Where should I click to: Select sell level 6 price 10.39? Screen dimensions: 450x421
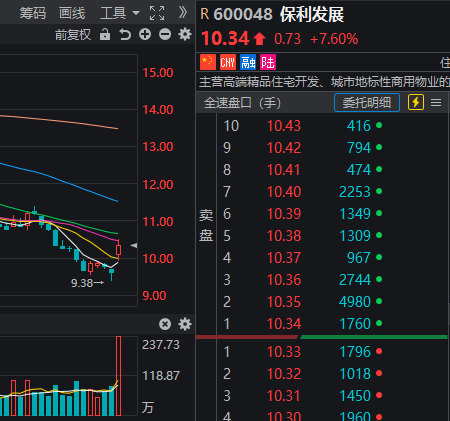284,214
